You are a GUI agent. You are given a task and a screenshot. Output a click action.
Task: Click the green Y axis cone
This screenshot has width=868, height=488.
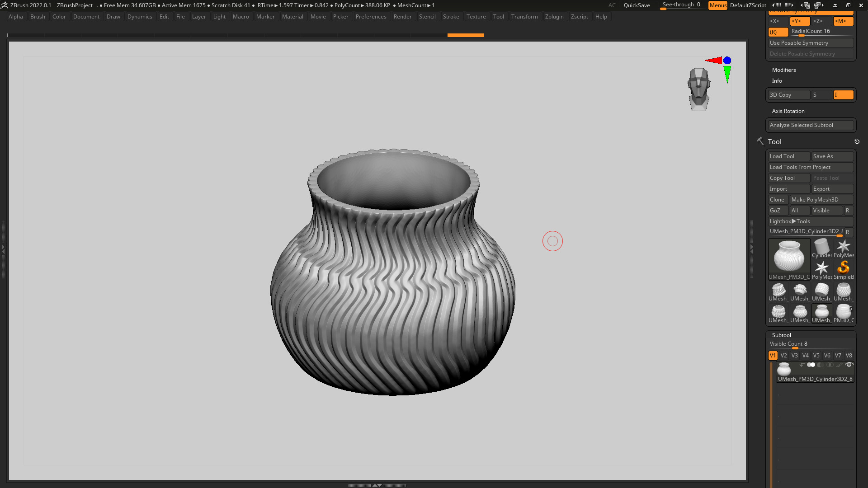pos(727,74)
